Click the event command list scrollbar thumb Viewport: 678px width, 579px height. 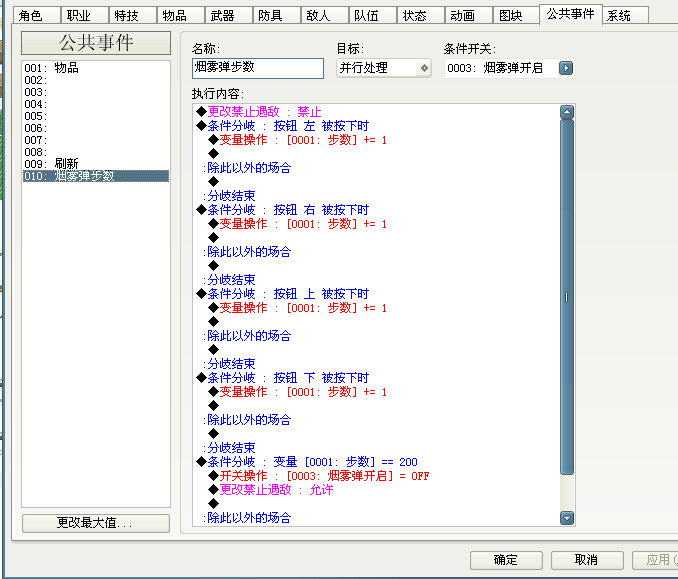pos(567,297)
